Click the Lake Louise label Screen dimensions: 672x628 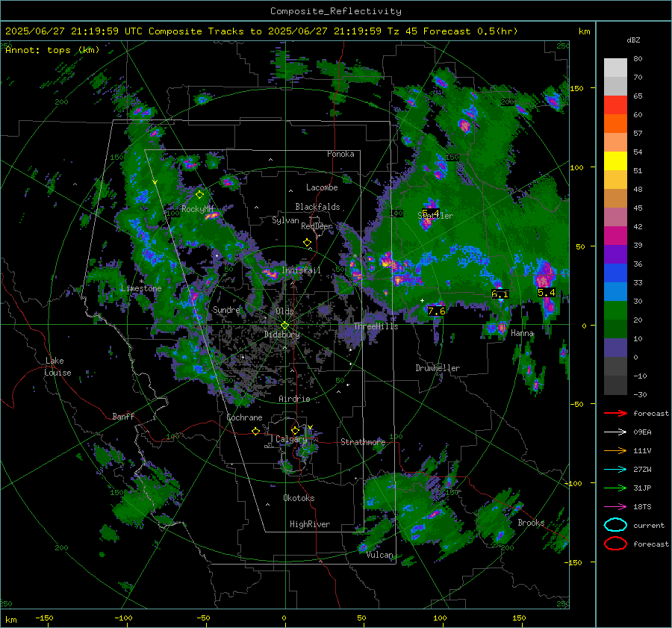(57, 367)
